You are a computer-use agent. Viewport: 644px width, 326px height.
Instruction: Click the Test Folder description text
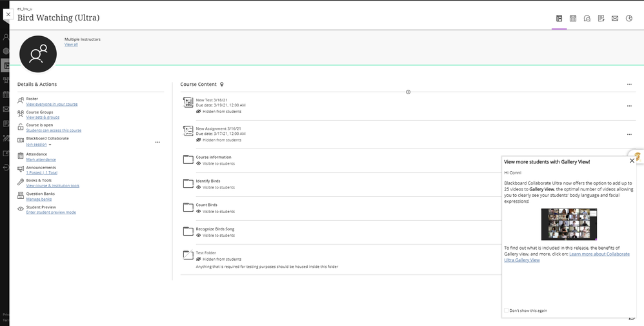point(267,267)
